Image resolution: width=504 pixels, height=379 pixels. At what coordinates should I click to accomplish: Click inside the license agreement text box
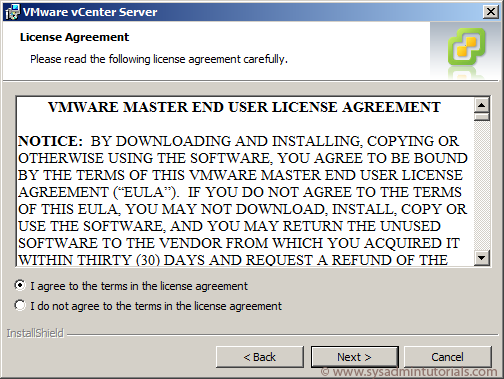click(x=245, y=181)
